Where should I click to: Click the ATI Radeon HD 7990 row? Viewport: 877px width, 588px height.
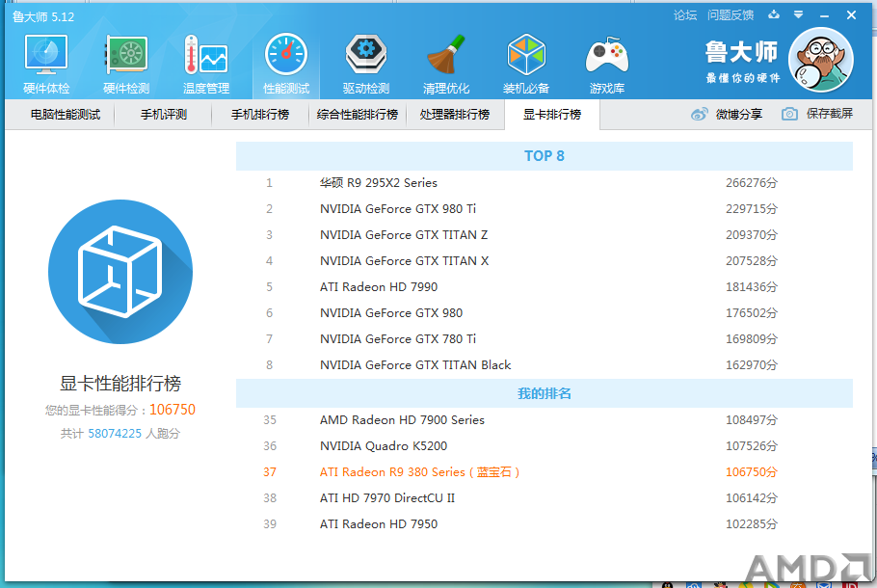click(545, 287)
